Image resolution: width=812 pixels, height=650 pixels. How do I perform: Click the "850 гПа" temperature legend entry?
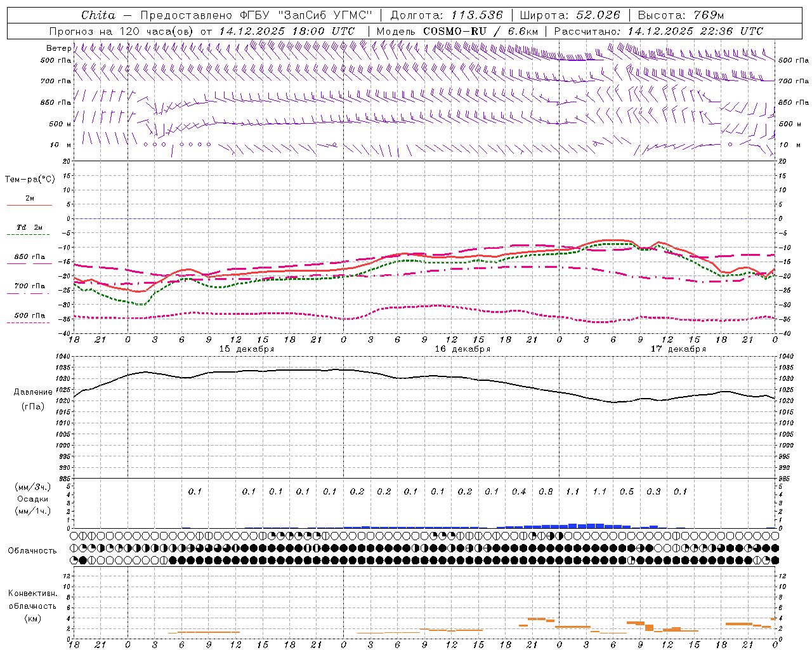[30, 257]
